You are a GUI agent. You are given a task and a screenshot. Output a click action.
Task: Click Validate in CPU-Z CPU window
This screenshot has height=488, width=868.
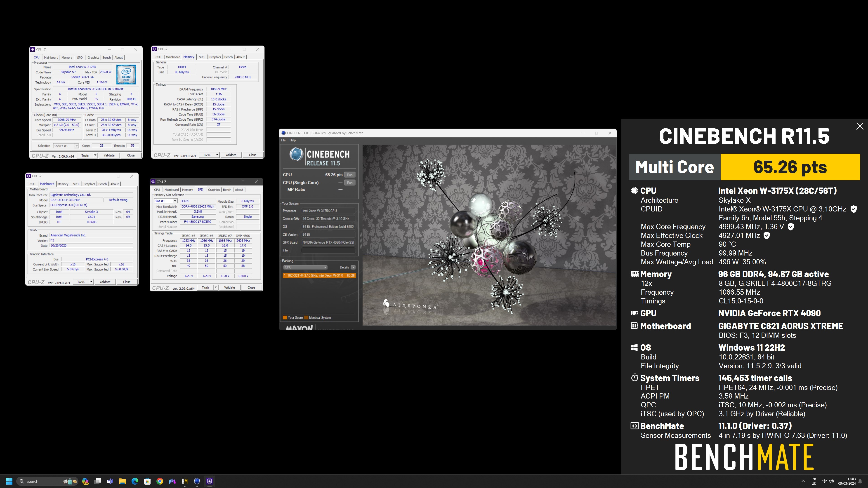pos(109,155)
